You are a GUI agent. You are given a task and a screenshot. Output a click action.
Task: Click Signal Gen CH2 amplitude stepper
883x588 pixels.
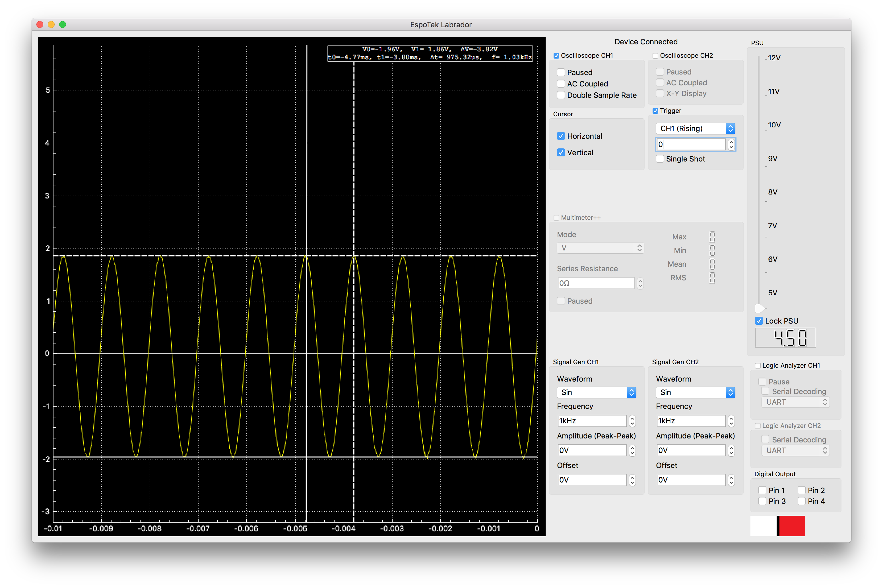(x=731, y=450)
